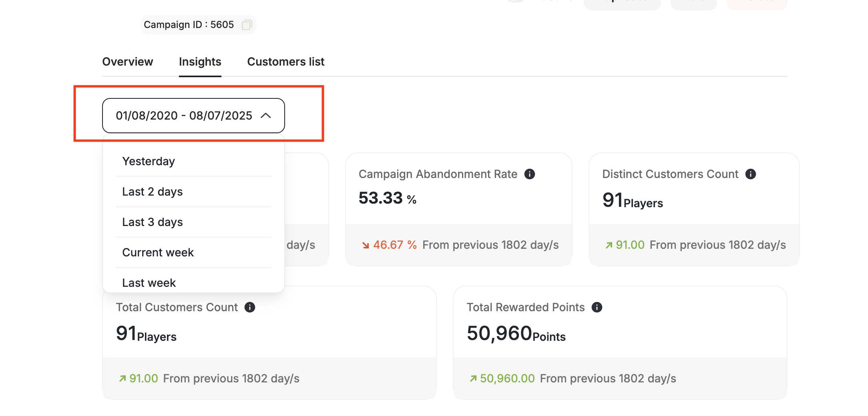Select Last week from the dropdown
The height and width of the screenshot is (416, 868).
click(149, 282)
